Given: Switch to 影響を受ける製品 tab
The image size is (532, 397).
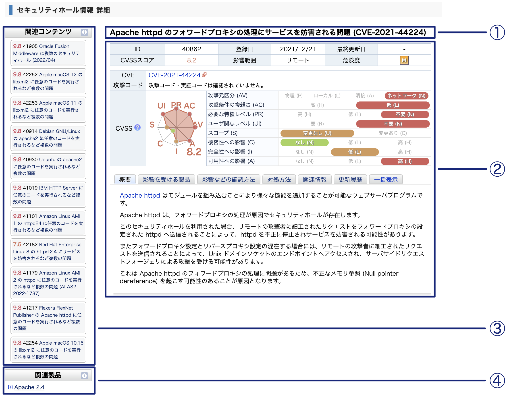Looking at the screenshot, I should [x=166, y=179].
